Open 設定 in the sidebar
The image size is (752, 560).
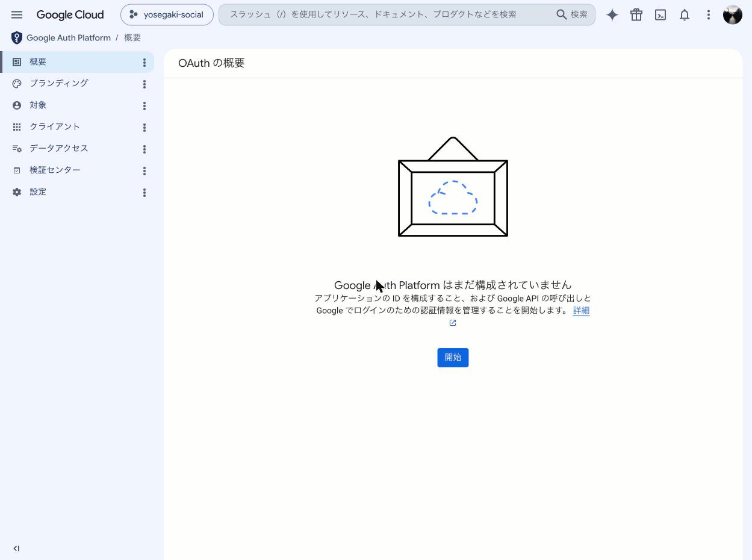(77, 192)
